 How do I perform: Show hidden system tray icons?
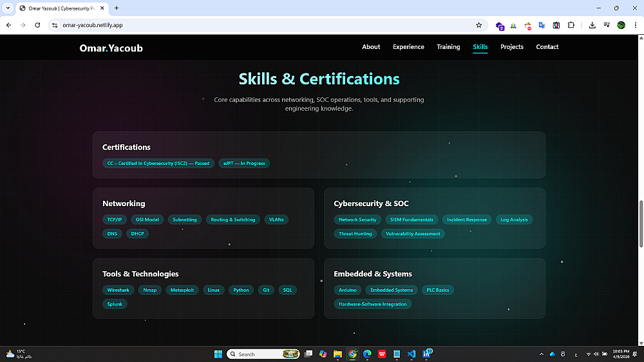pos(541,354)
